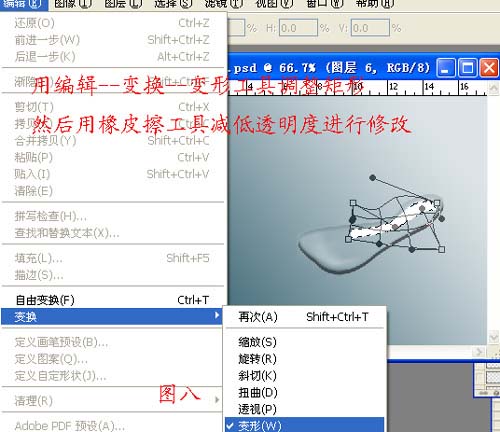Click the horizontal scrollbar right arrow
The height and width of the screenshot is (432, 500).
click(479, 352)
